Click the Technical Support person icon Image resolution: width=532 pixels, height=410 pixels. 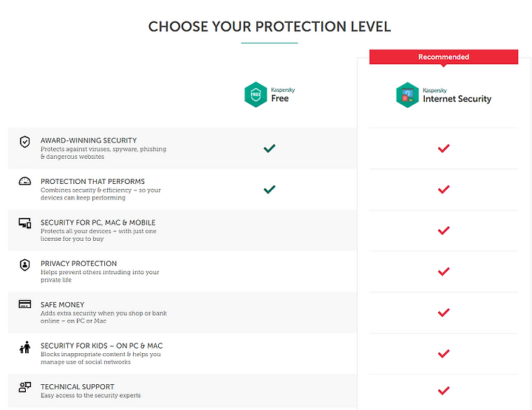25,387
